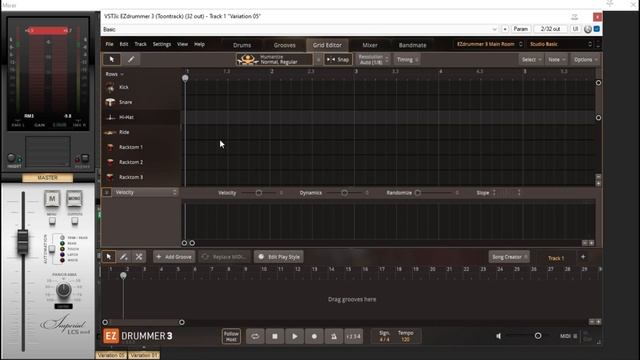
Task: Click the Kick drum row icon
Action: point(110,87)
